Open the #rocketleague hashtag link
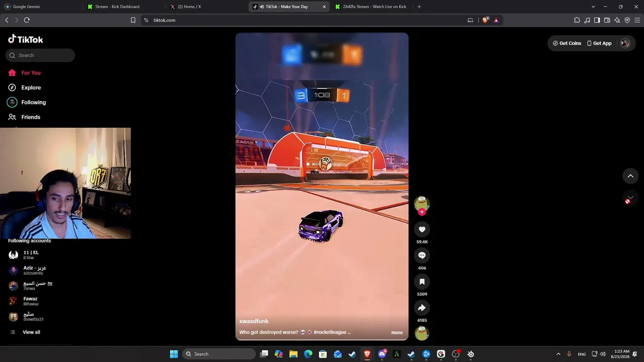Viewport: 644px width, 362px height. [330, 332]
